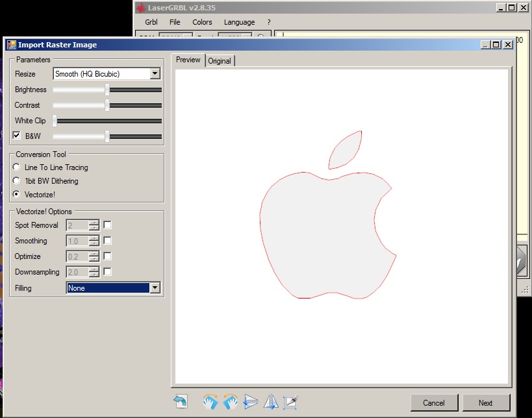Viewport: 532px width, 418px height.
Task: Switch to the Original tab
Action: tap(220, 61)
